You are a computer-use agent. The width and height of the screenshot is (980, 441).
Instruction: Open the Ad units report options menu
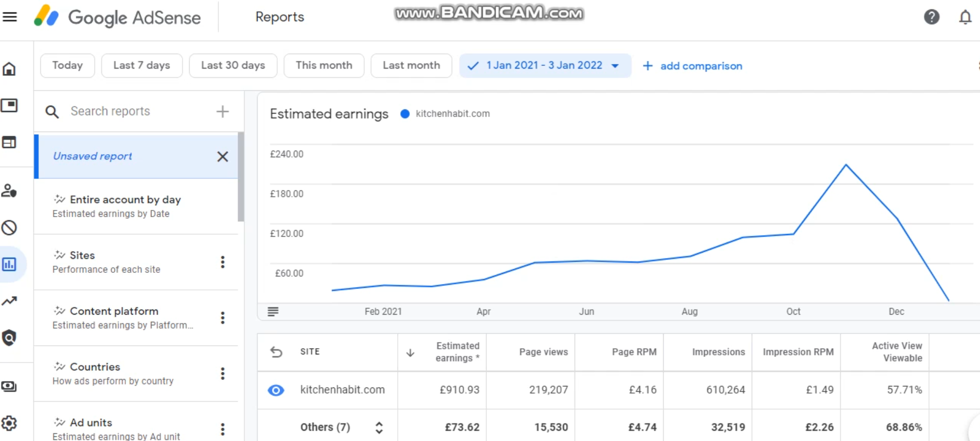pyautogui.click(x=223, y=429)
